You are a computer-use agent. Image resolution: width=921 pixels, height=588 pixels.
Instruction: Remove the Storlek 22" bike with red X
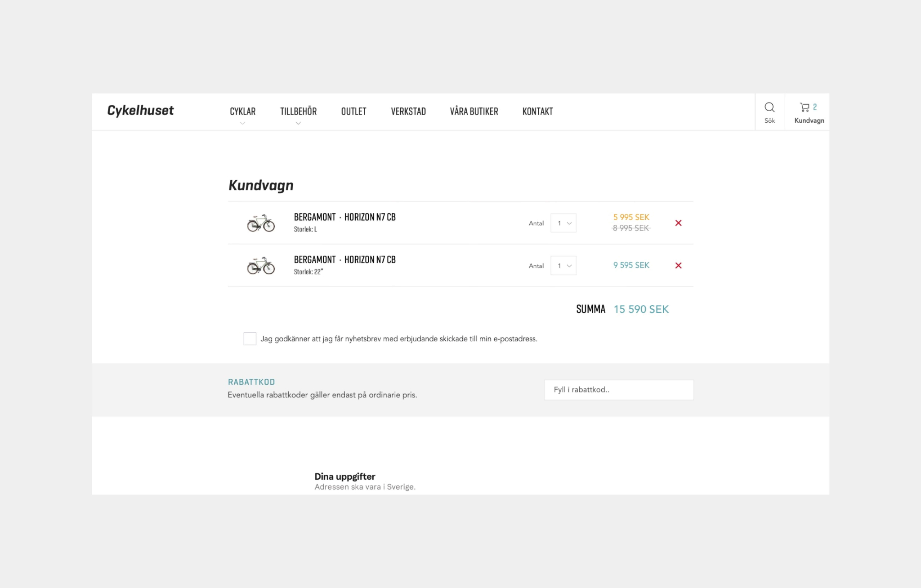[678, 266]
